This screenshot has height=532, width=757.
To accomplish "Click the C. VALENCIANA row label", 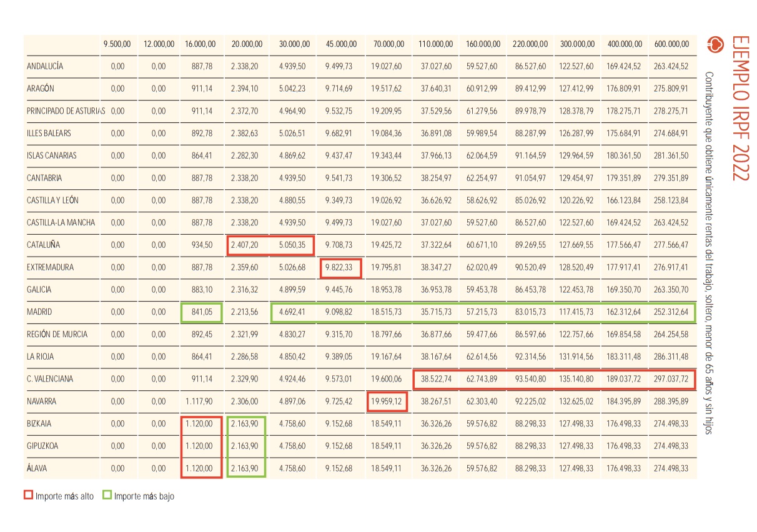I will [x=50, y=379].
